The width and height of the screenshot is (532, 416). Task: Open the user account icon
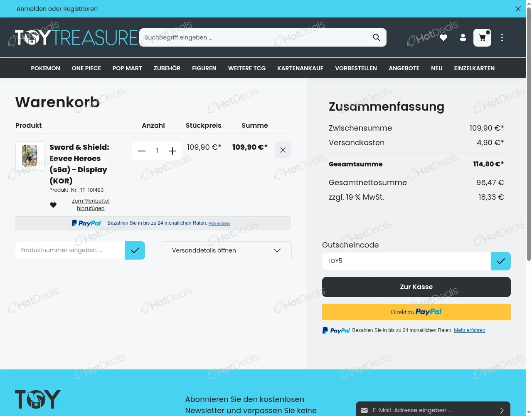[x=463, y=38]
